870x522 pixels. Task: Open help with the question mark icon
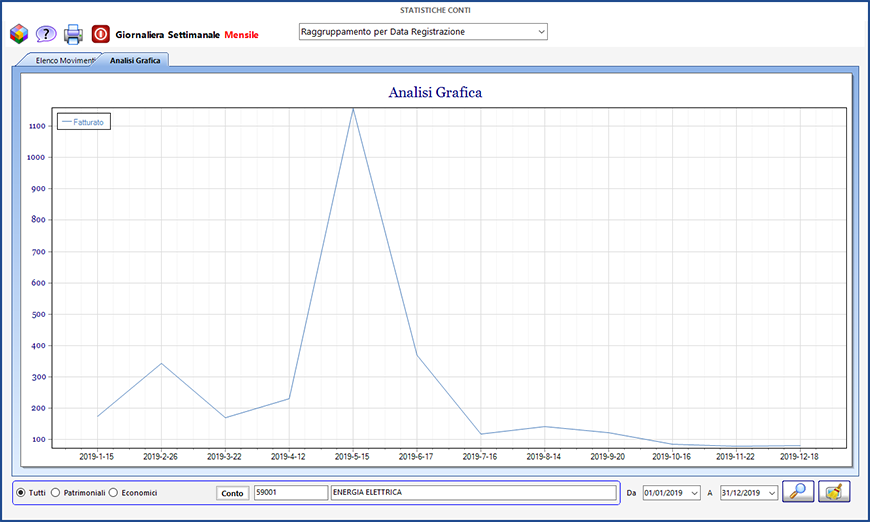click(46, 34)
